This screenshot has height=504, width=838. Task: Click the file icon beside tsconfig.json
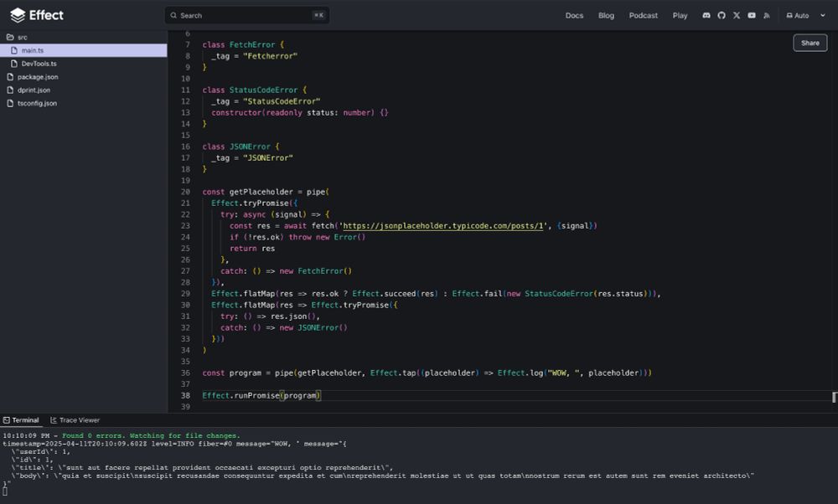(x=10, y=103)
